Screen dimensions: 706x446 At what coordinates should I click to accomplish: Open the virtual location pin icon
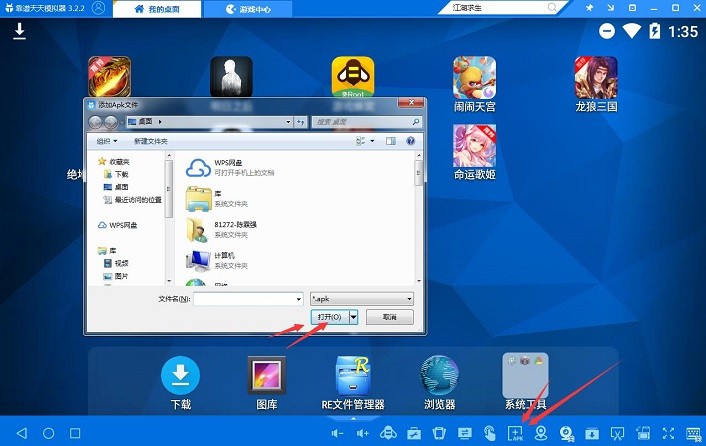point(541,433)
